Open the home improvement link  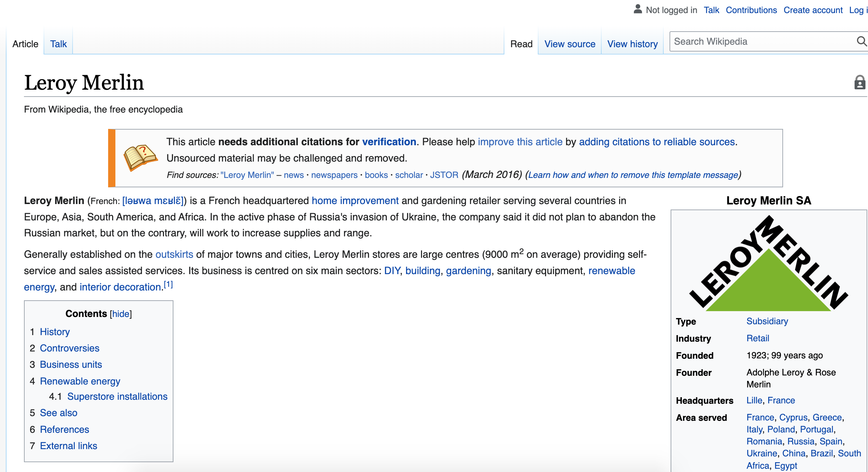pos(355,201)
